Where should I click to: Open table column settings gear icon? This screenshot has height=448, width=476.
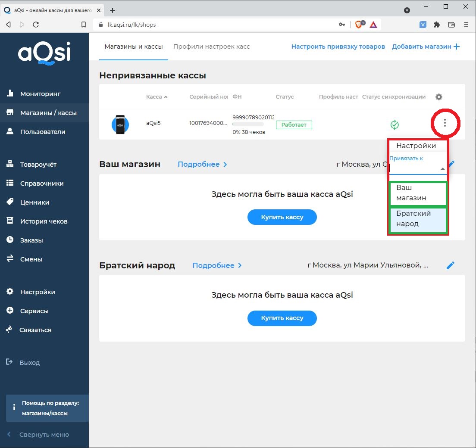coord(439,97)
